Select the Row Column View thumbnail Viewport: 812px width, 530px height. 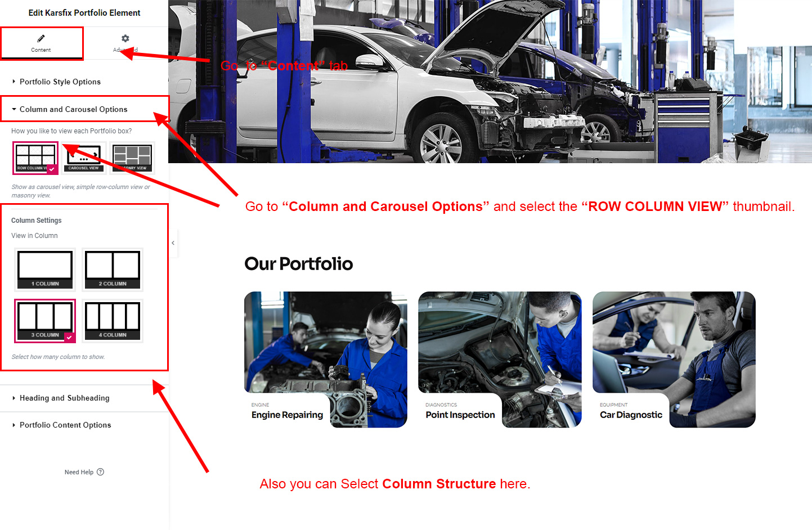(x=35, y=158)
